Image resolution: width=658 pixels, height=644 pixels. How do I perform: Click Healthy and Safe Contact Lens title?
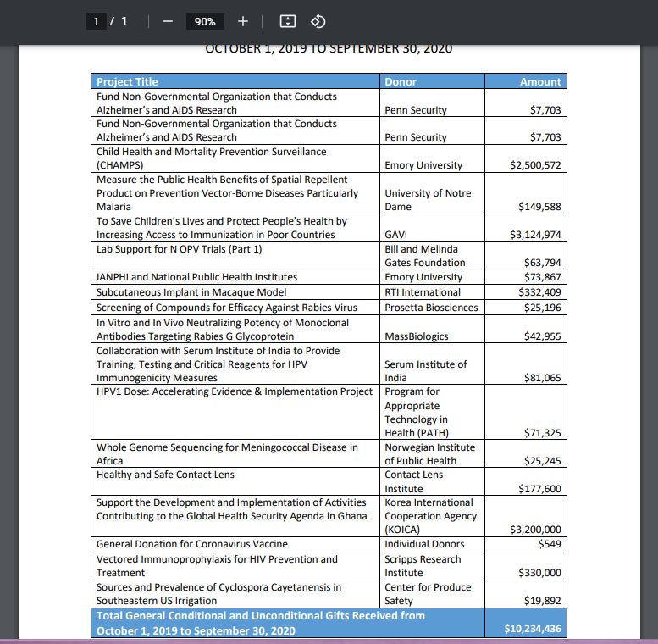[165, 475]
